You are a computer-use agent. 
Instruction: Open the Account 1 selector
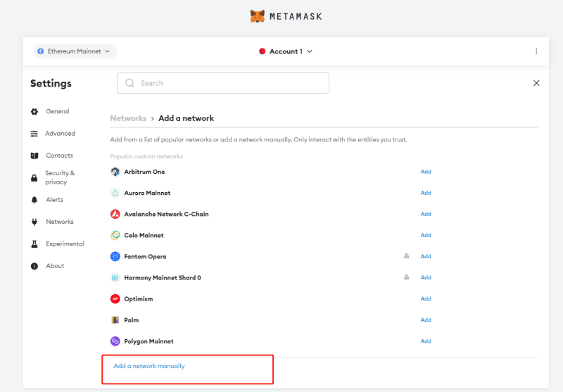286,51
